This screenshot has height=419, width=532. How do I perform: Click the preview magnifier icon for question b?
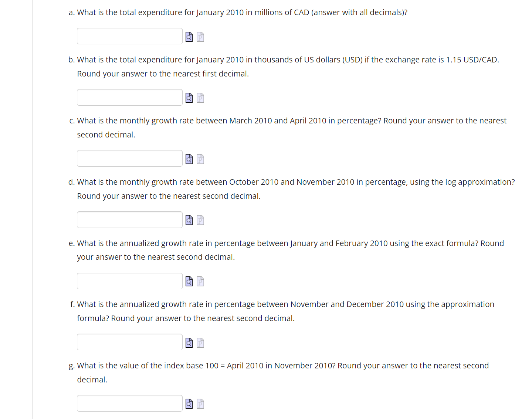(189, 98)
